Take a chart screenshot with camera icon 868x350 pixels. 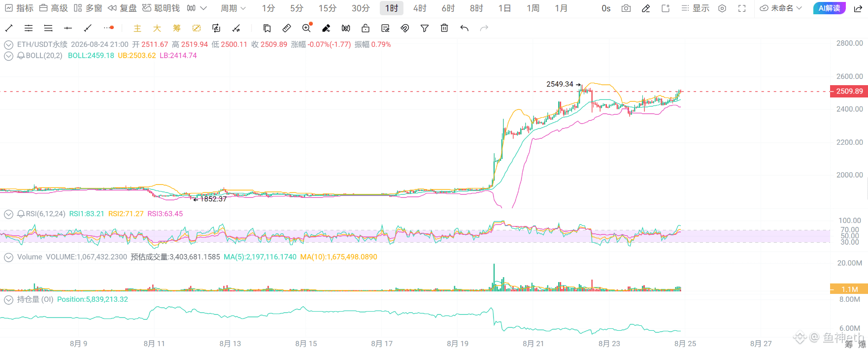click(626, 8)
